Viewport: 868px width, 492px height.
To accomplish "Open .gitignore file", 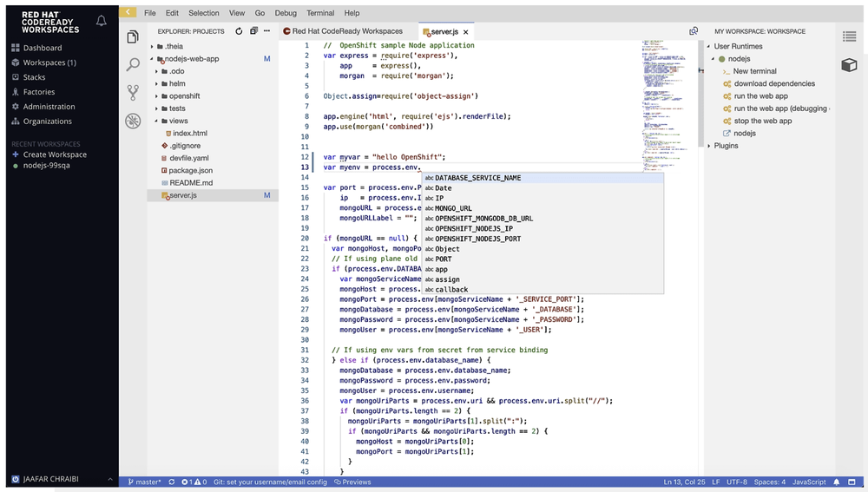I will pos(185,146).
